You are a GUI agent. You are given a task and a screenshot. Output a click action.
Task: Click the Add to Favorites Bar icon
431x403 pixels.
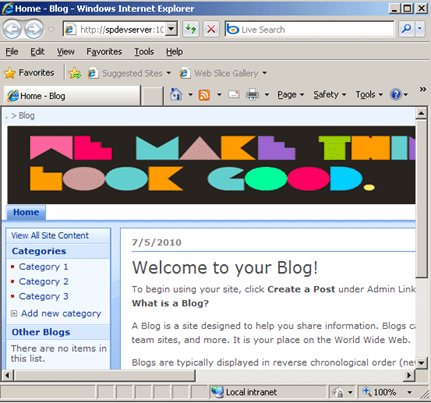pos(75,73)
